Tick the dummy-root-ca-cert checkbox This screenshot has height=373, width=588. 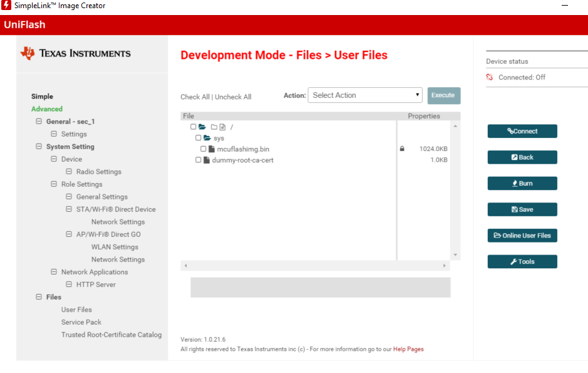[198, 160]
